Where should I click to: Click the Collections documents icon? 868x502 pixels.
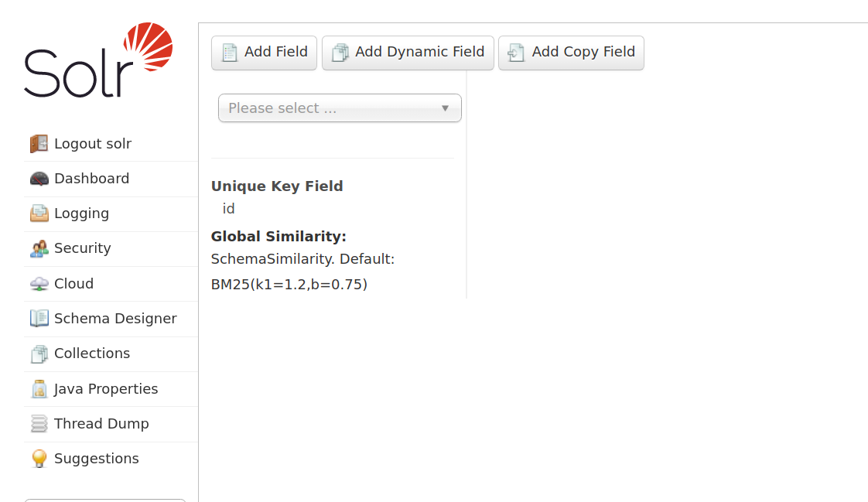[39, 353]
